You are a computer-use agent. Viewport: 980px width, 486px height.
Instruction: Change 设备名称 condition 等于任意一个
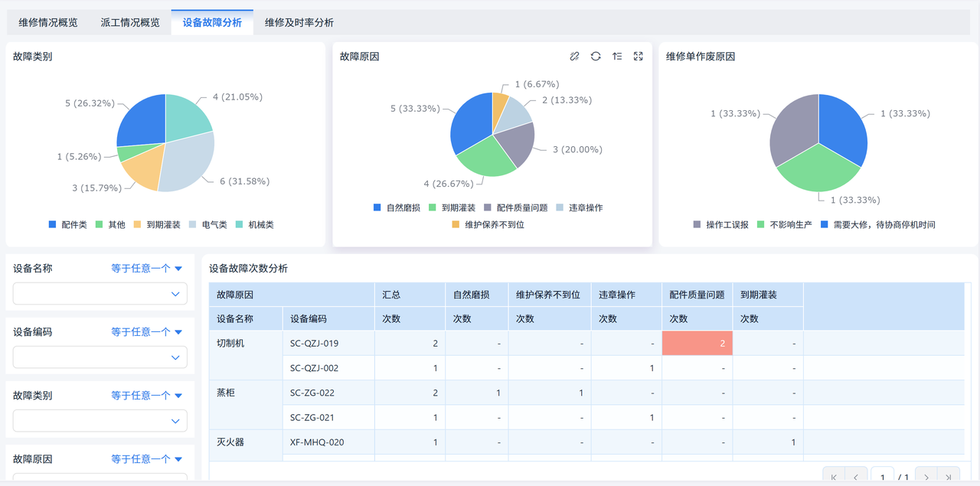coord(147,269)
